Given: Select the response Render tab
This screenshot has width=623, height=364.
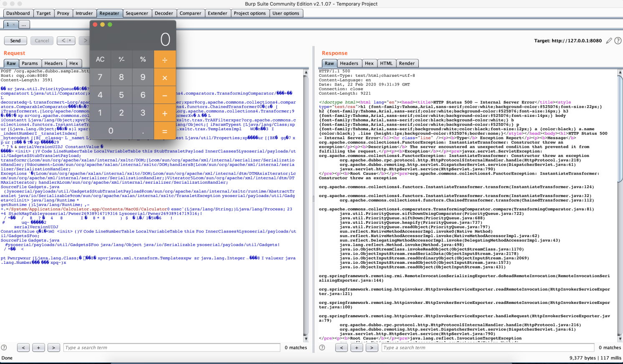Looking at the screenshot, I should (407, 63).
